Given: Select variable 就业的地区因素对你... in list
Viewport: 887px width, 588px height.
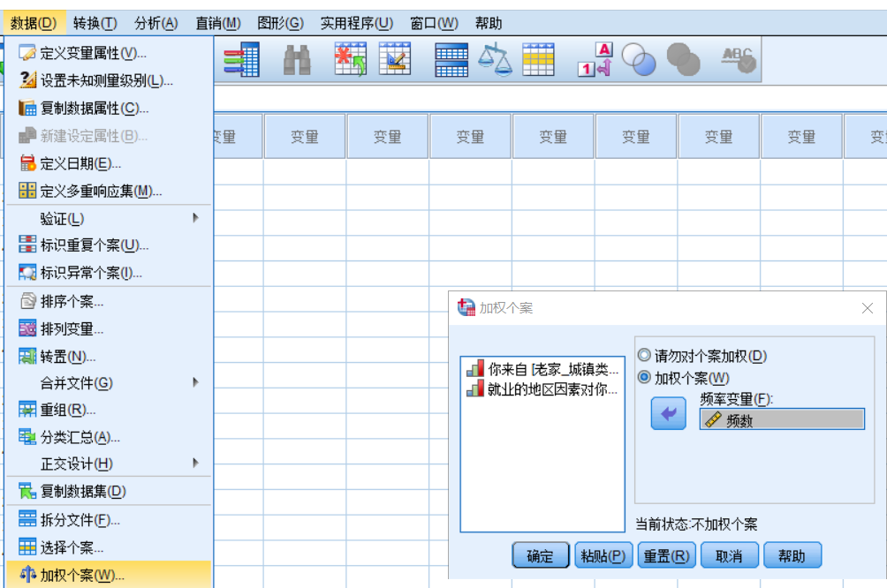Looking at the screenshot, I should pyautogui.click(x=542, y=389).
